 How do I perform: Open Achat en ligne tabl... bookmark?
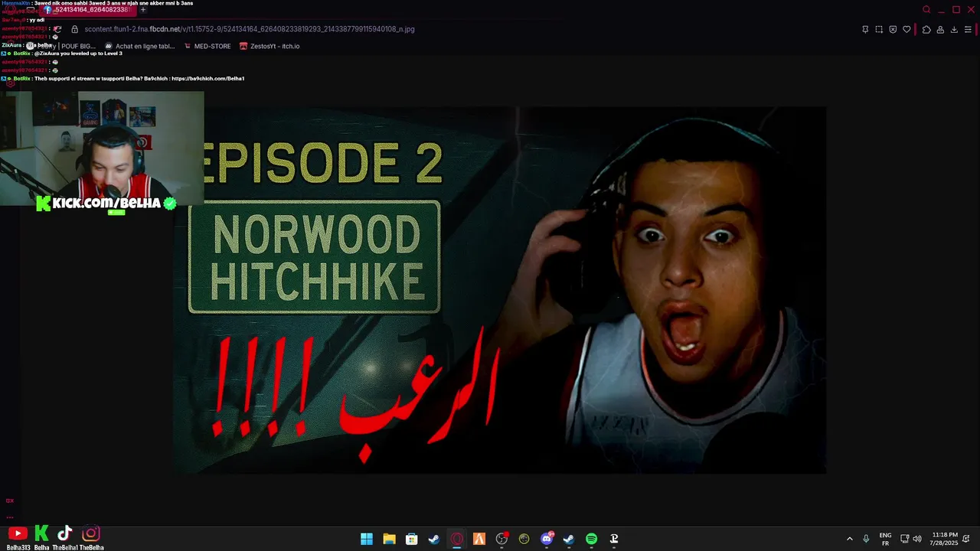139,46
